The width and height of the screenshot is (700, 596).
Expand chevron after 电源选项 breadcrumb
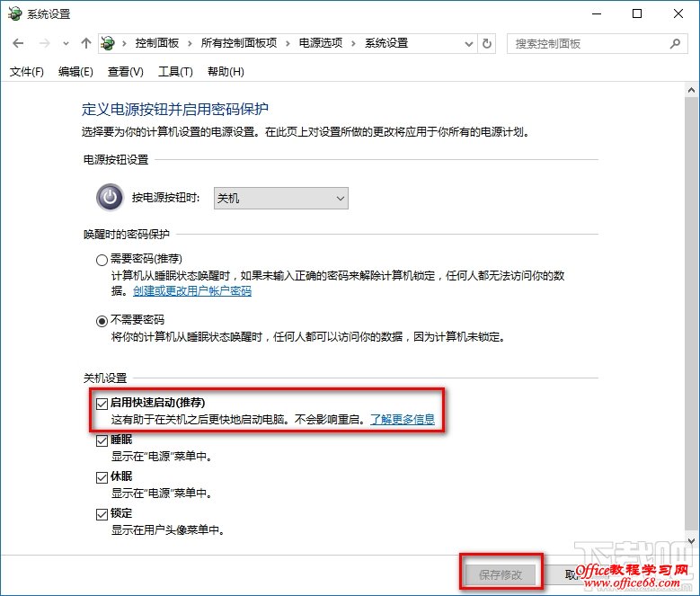[x=353, y=44]
